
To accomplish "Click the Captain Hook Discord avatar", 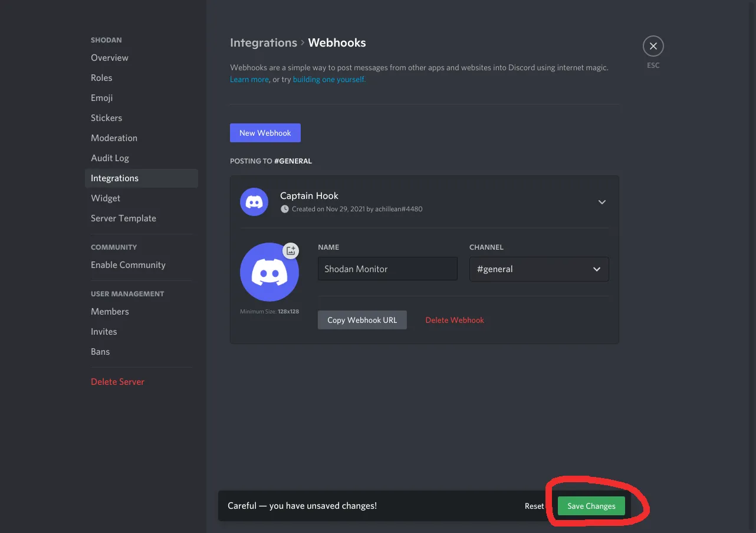I will 254,201.
